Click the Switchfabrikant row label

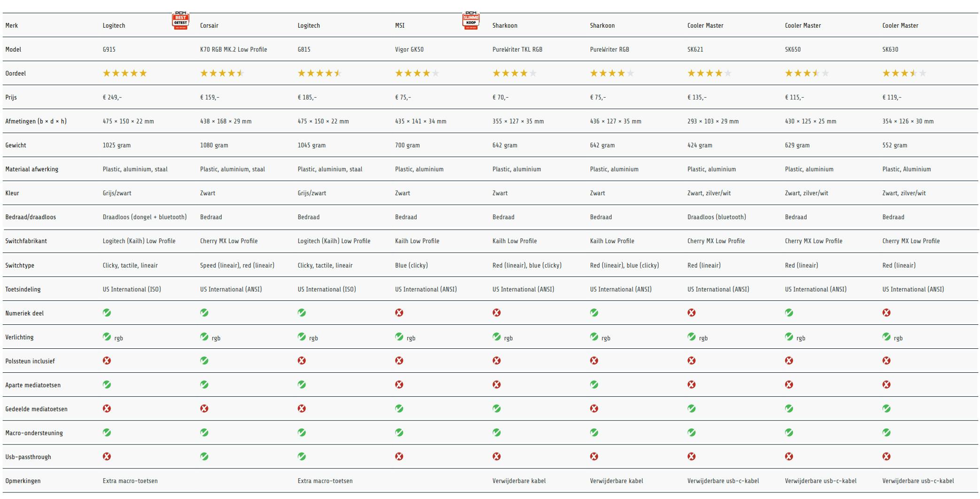pyautogui.click(x=26, y=241)
